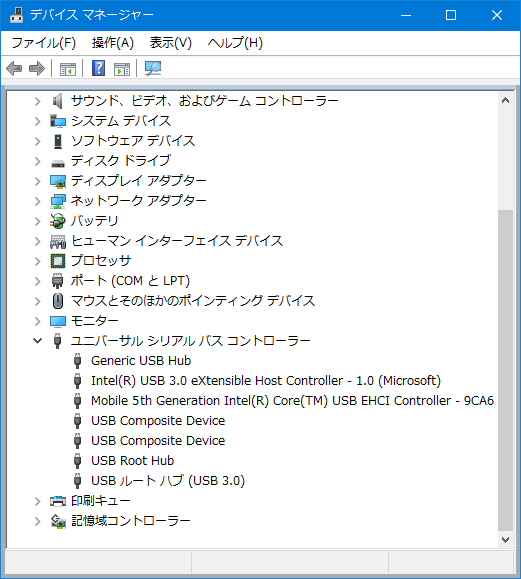This screenshot has height=579, width=521.
Task: Click the プロセッサ chip icon
Action: point(58,261)
